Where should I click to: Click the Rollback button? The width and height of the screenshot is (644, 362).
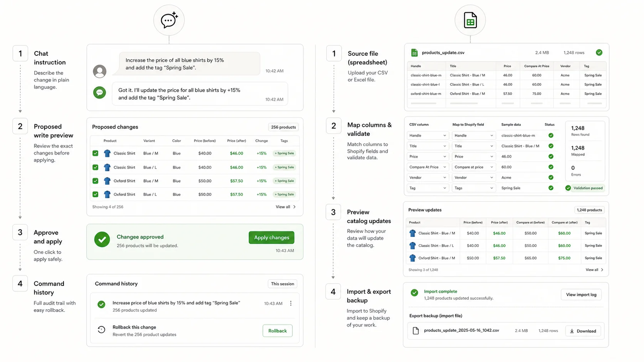coord(277,331)
